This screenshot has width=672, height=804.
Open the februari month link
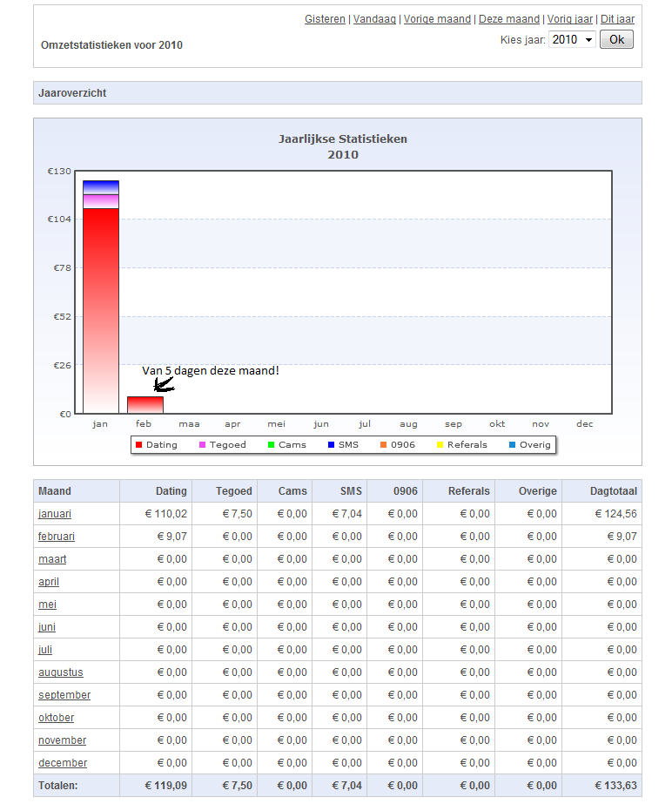click(57, 537)
